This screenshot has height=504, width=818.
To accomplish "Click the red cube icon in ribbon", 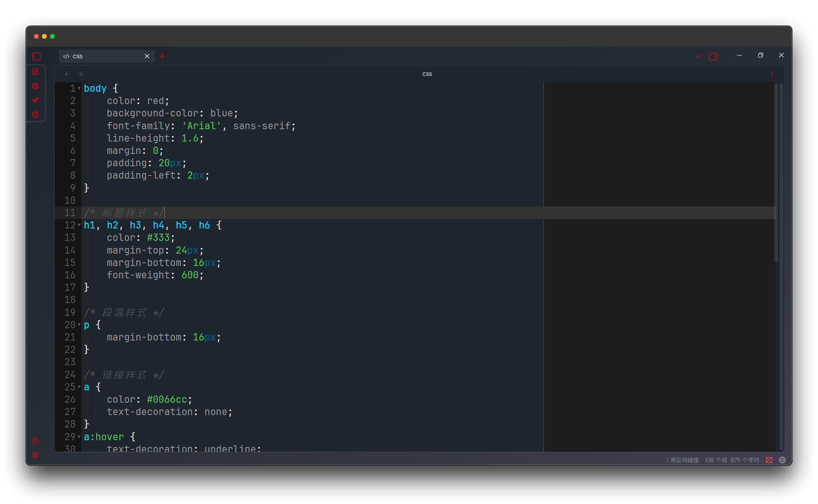I will coord(36,86).
